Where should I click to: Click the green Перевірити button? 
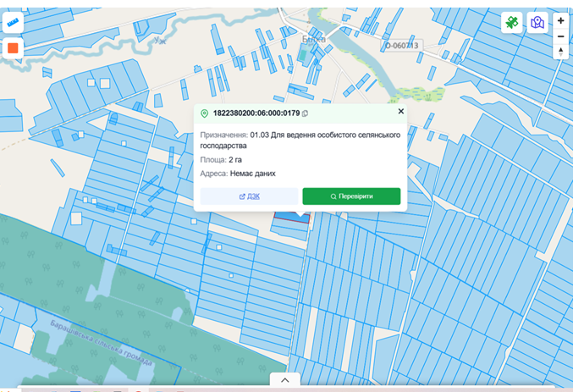(351, 196)
